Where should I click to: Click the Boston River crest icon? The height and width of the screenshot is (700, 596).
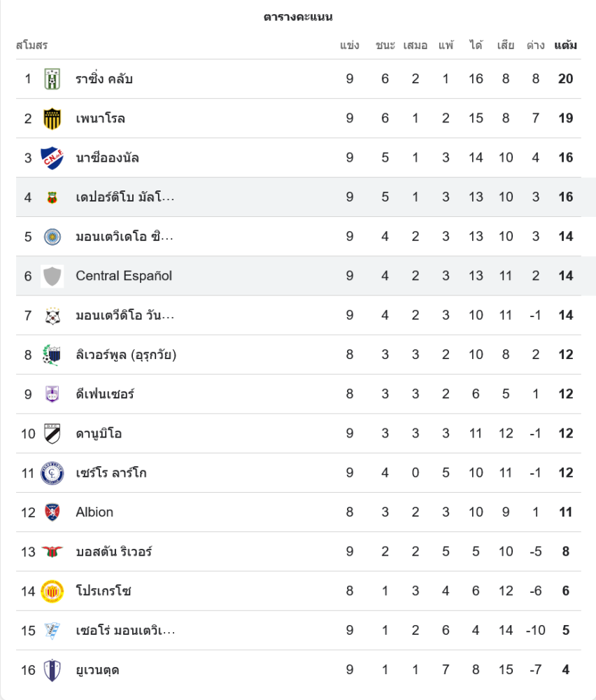point(52,552)
